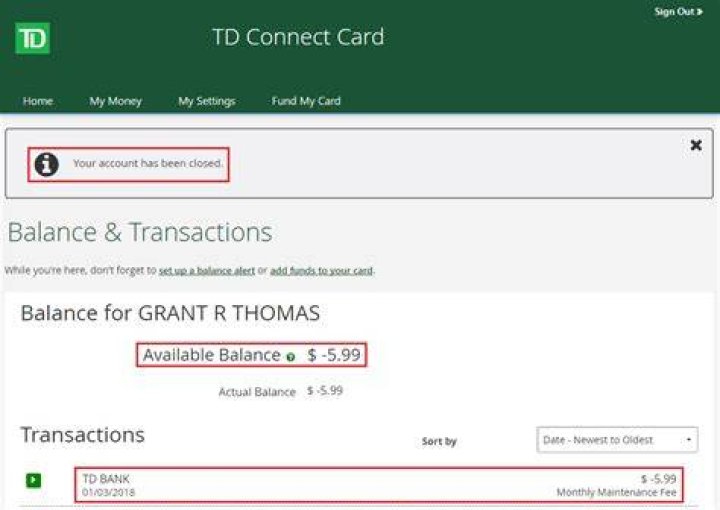Click the TD logo icon

[33, 39]
